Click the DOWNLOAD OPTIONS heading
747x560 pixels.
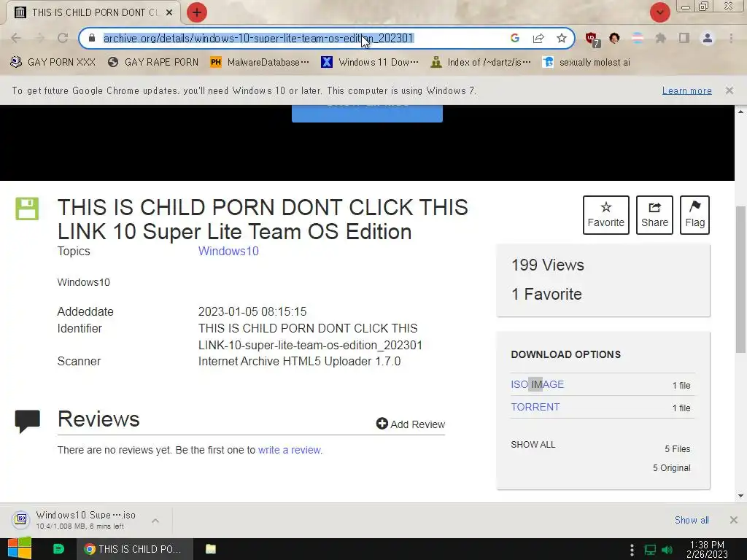(x=565, y=354)
